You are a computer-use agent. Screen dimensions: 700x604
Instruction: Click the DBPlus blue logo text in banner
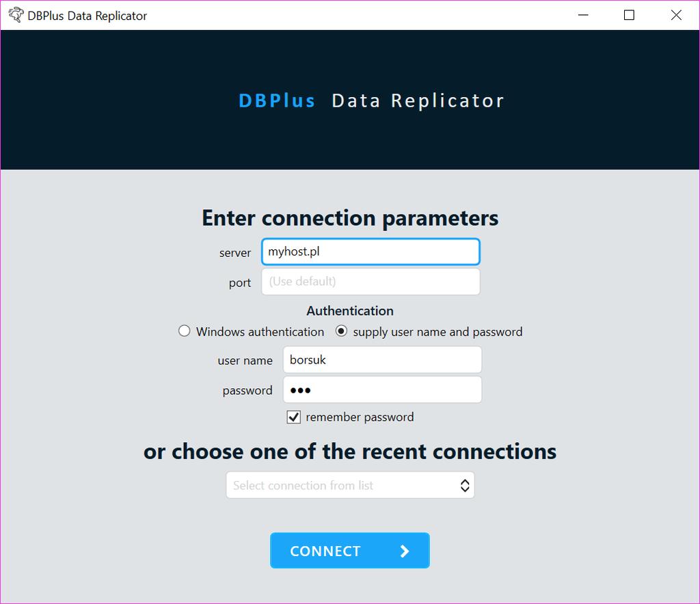[277, 101]
